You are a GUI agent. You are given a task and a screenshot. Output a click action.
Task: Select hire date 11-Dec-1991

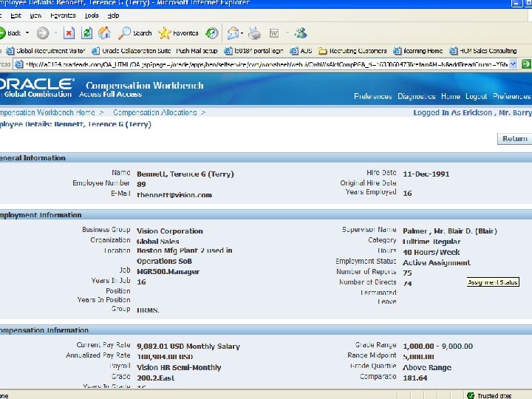tap(426, 174)
